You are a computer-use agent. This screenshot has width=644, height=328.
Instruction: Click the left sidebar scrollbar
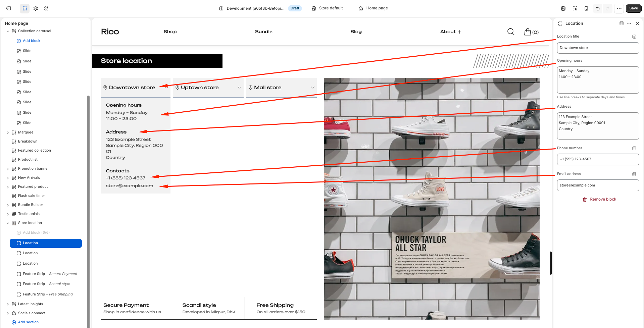click(88, 211)
